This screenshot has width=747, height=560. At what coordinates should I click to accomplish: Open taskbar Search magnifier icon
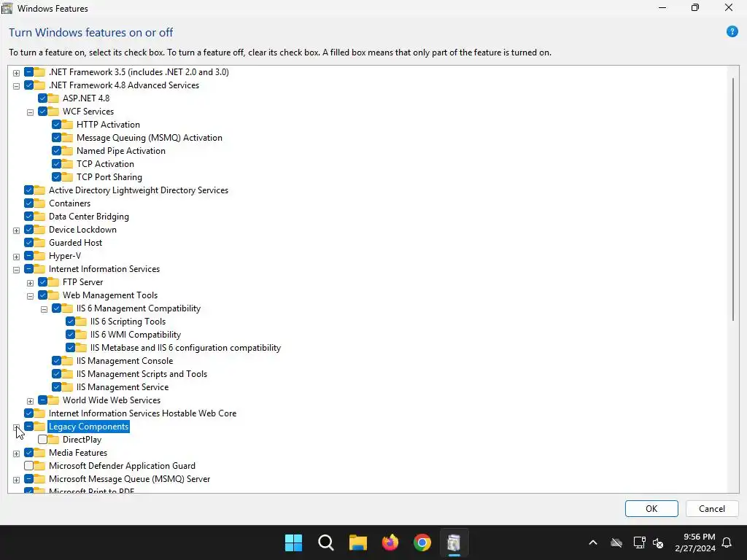click(x=326, y=542)
